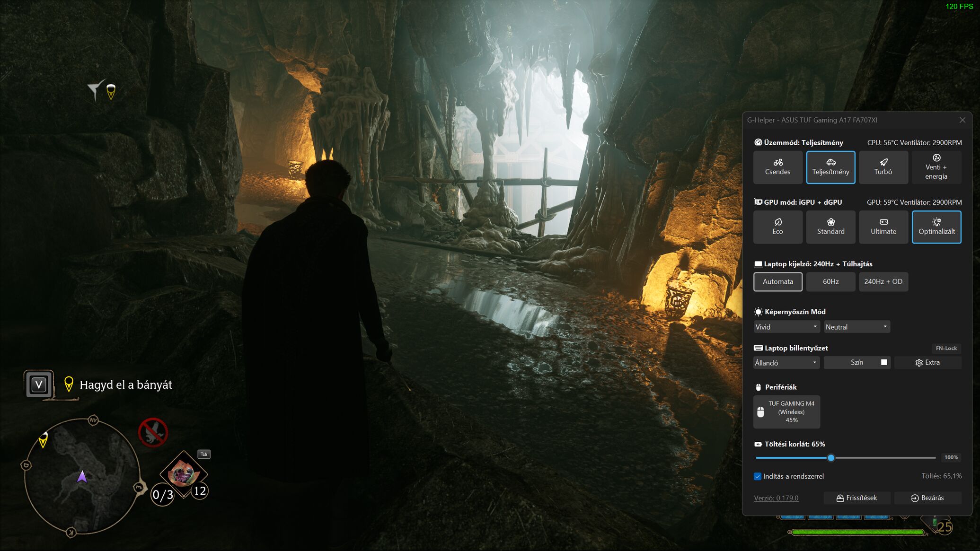
Task: Set display to 240Hz + OD
Action: pos(883,281)
